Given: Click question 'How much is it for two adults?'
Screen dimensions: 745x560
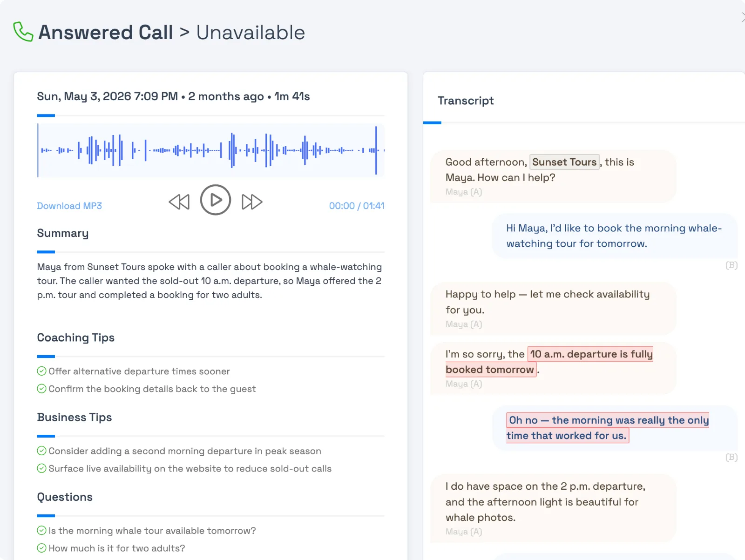Looking at the screenshot, I should pos(117,548).
